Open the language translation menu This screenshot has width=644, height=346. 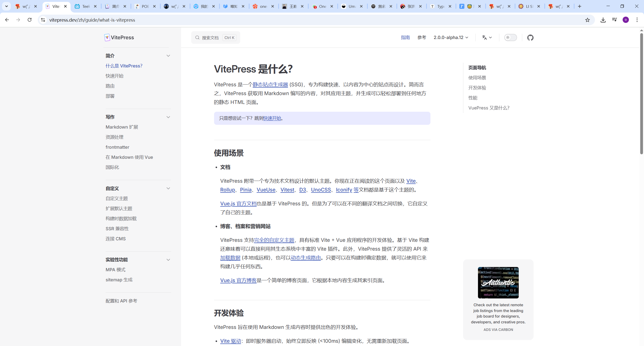point(487,37)
